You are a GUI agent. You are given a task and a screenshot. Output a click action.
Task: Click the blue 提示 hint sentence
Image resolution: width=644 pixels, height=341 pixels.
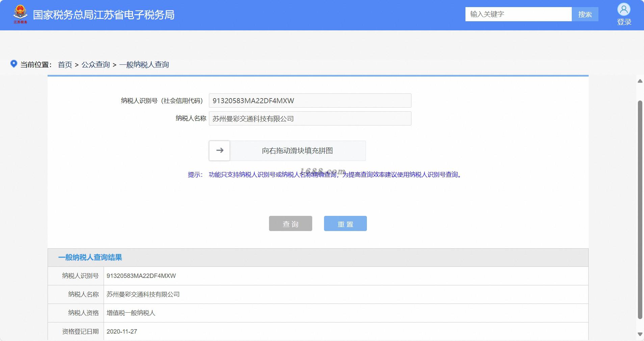(325, 175)
